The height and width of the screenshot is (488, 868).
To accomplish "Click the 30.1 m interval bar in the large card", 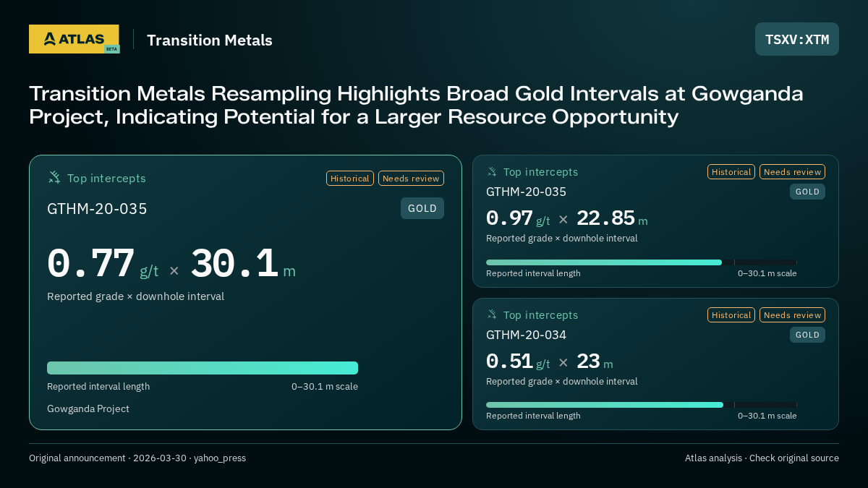I will click(x=203, y=368).
